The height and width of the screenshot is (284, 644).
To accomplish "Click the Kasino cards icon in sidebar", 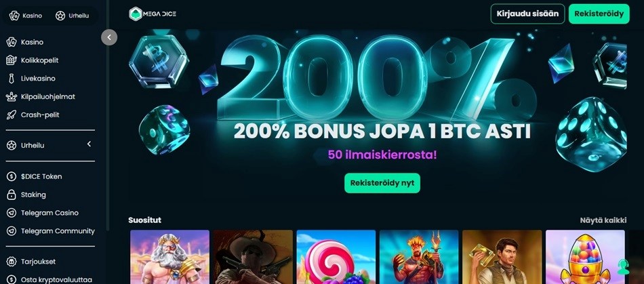I will coord(11,42).
